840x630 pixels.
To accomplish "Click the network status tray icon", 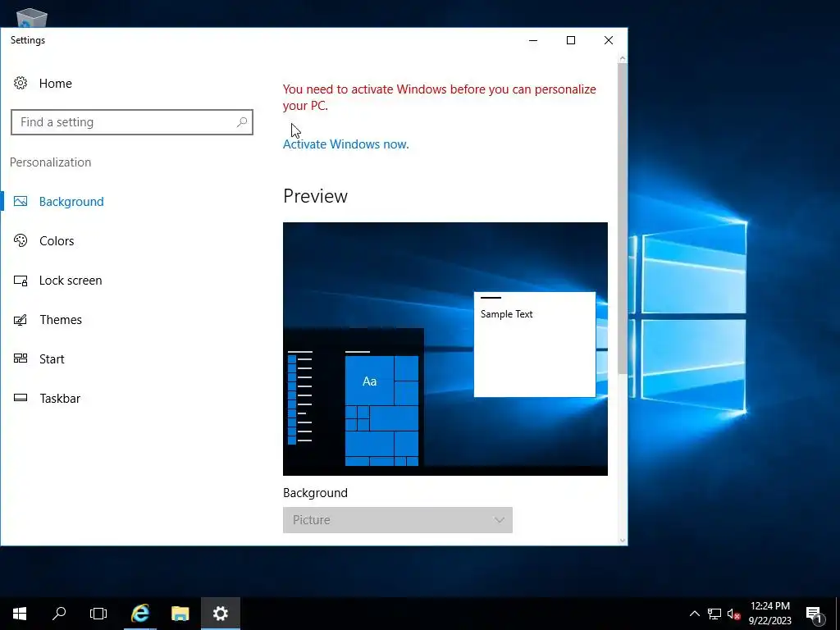I will [714, 614].
